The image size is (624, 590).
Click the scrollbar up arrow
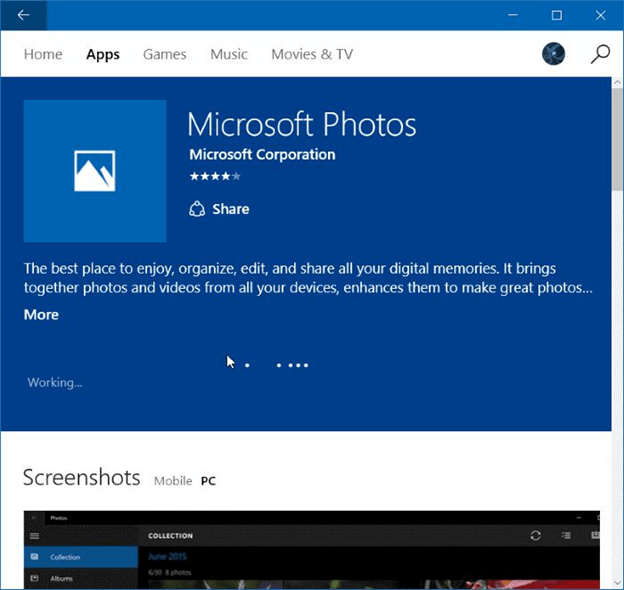pyautogui.click(x=617, y=82)
